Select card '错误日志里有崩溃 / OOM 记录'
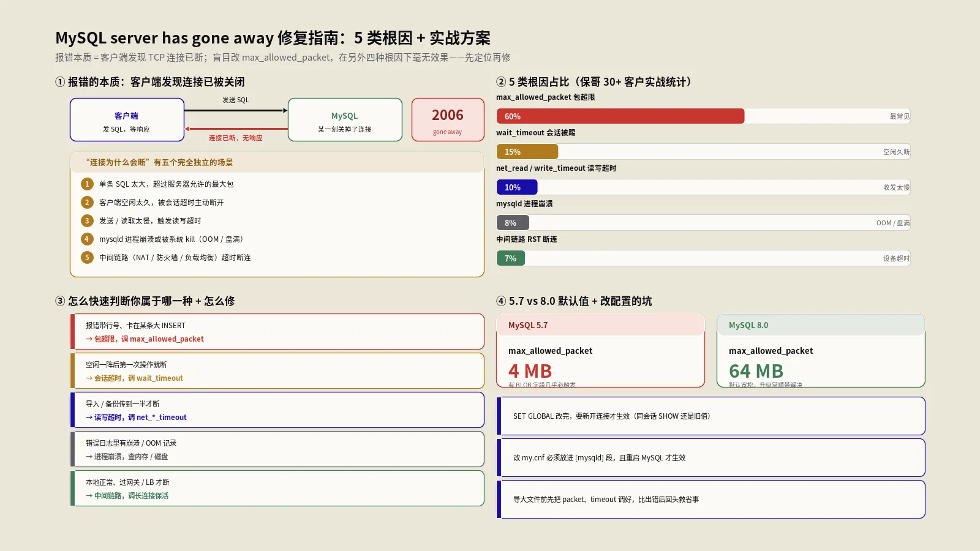This screenshot has width=980, height=551. click(277, 449)
